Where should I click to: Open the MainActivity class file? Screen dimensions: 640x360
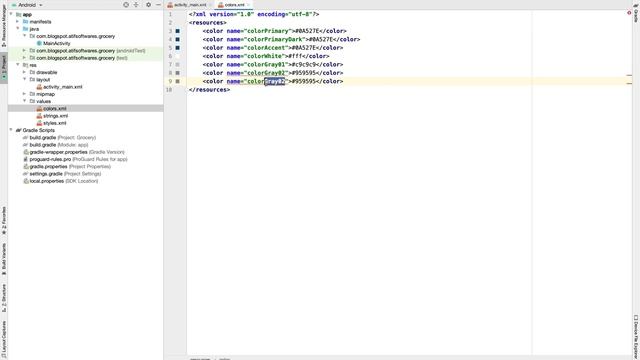click(57, 43)
